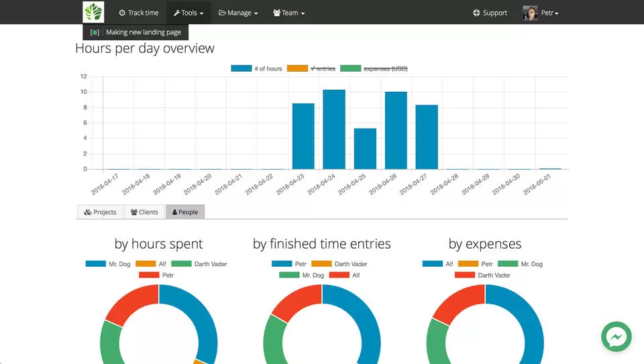644x364 pixels.
Task: Toggle Alf in finished time entries legend
Action: (344, 275)
